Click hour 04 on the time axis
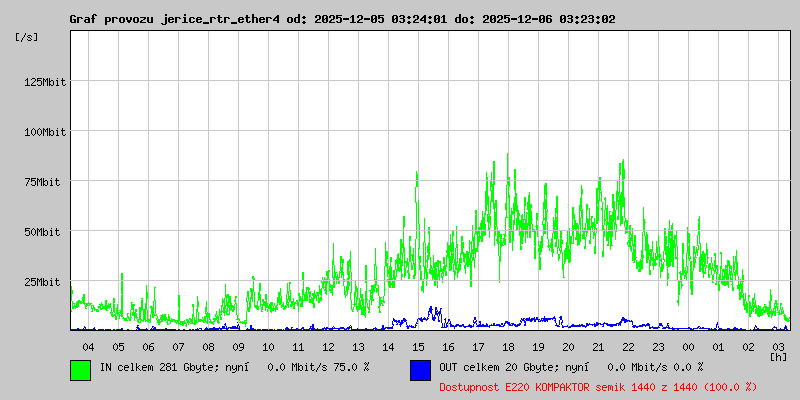The width and height of the screenshot is (800, 400). [88, 346]
